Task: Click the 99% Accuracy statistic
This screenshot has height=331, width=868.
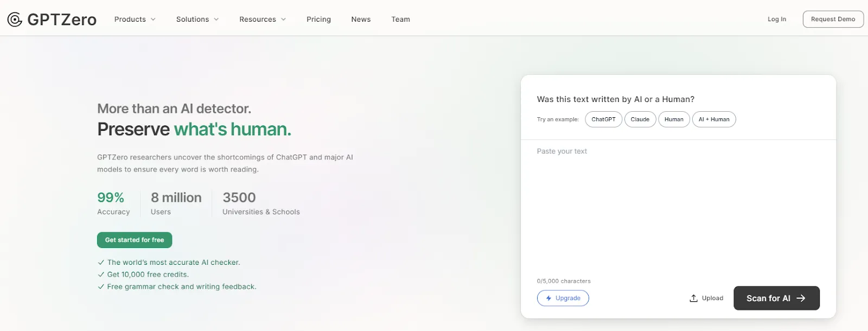Action: click(113, 203)
